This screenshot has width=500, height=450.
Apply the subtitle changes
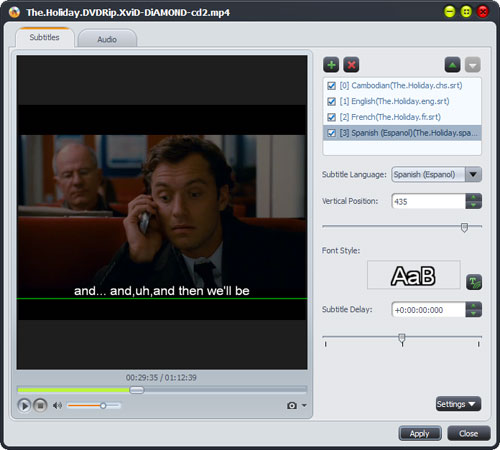(x=420, y=433)
